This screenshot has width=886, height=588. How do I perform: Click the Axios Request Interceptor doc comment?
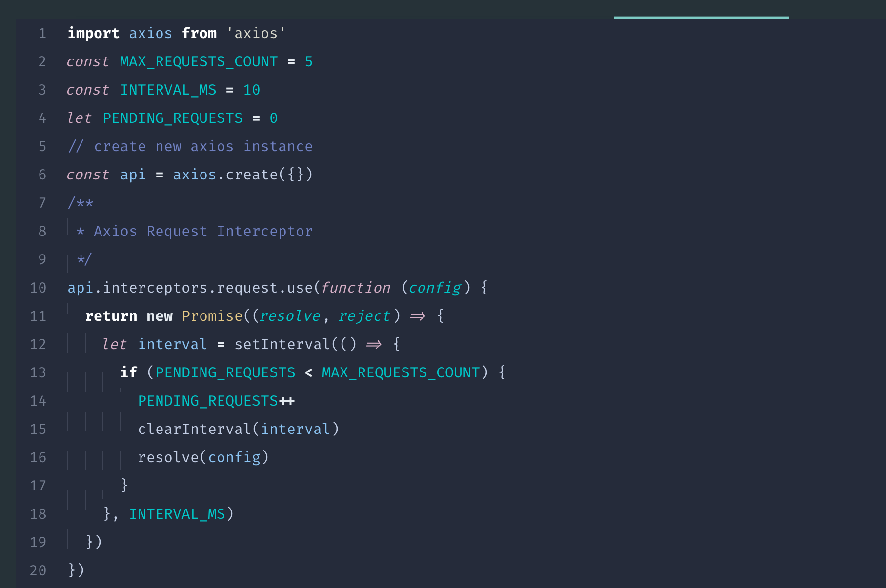pos(195,231)
